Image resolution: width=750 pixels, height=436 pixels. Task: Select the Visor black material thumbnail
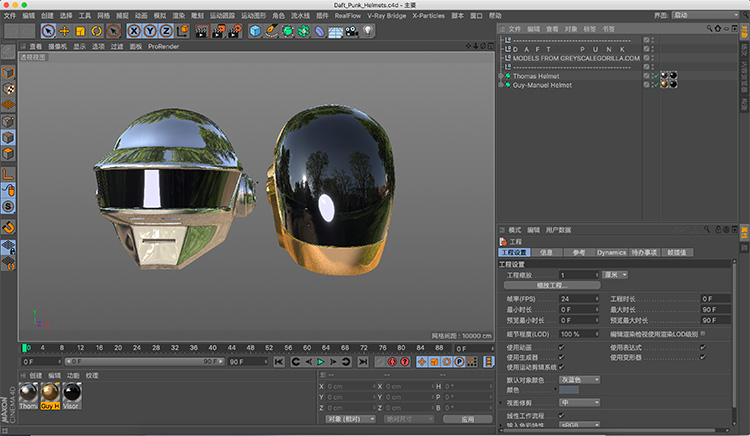[72, 392]
